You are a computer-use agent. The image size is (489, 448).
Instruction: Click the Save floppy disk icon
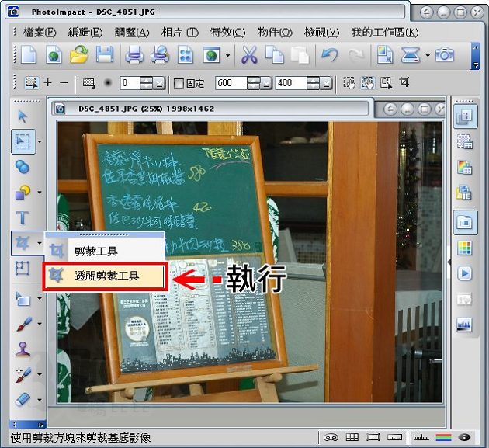pyautogui.click(x=105, y=56)
